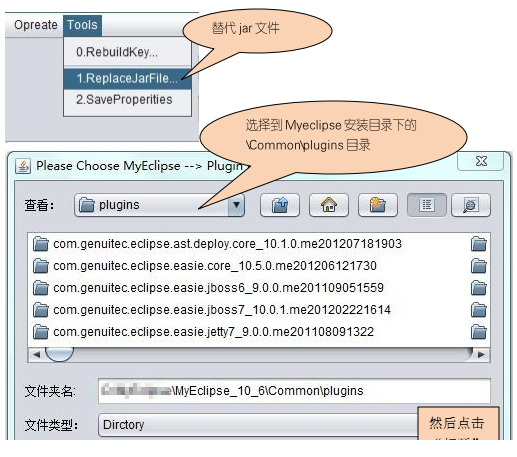Screen dimensions: 517x457
Task: Close the Please Choose MyEclipse dialog
Action: click(x=481, y=161)
